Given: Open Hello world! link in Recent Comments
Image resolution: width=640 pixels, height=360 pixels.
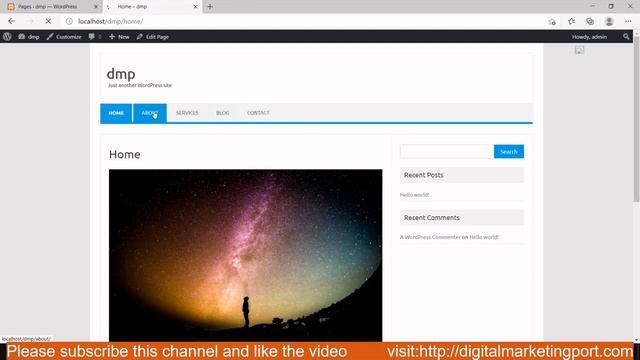Looking at the screenshot, I should pyautogui.click(x=484, y=237).
